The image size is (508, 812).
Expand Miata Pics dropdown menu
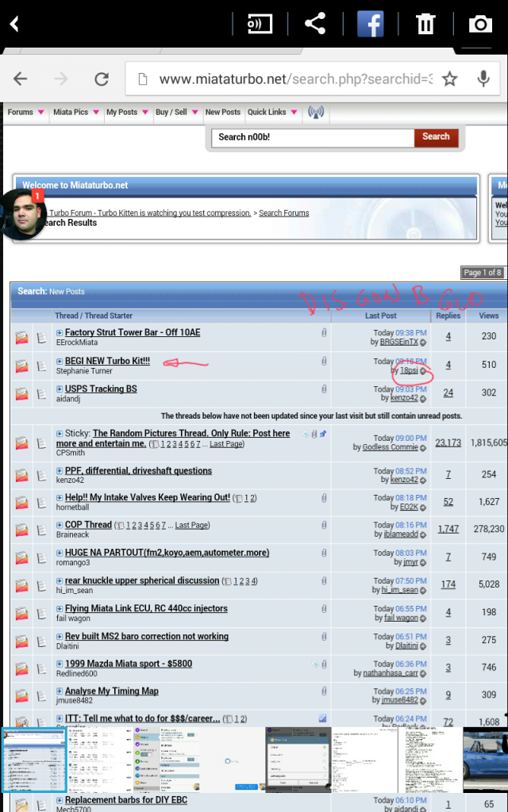(x=96, y=113)
